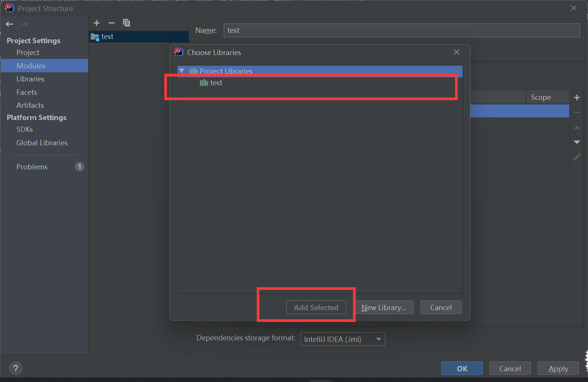Click the Apply button

559,369
